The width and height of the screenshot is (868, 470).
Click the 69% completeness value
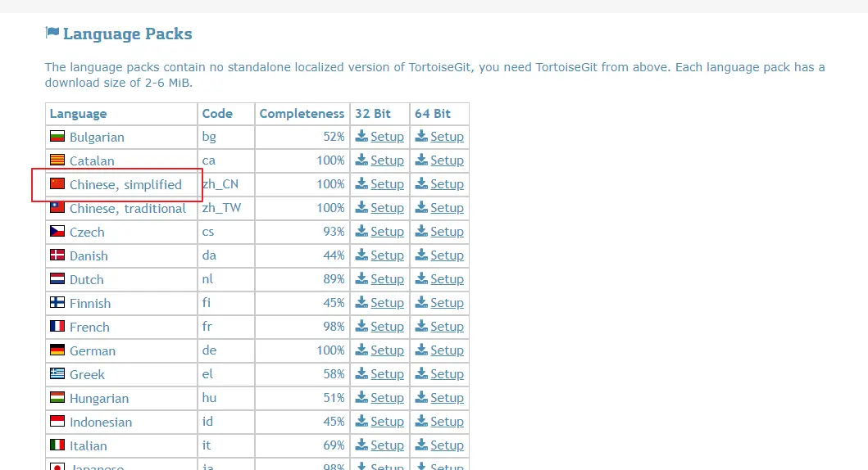pos(334,445)
